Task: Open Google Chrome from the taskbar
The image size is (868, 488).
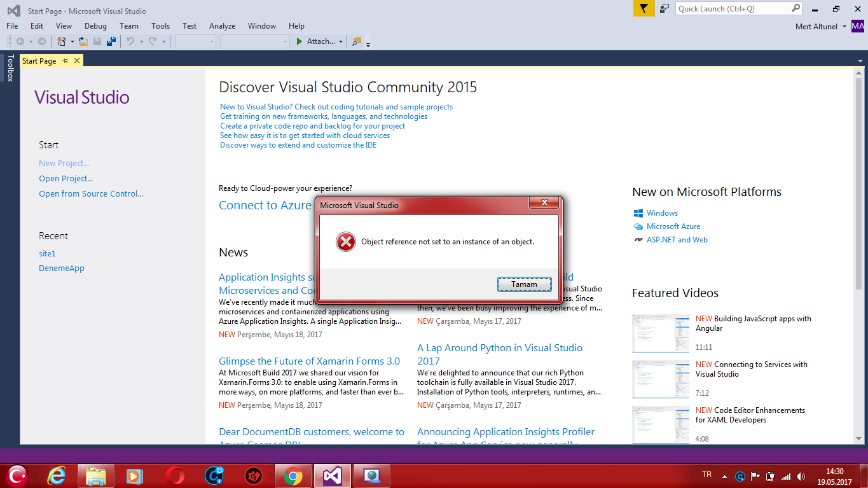Action: click(293, 476)
